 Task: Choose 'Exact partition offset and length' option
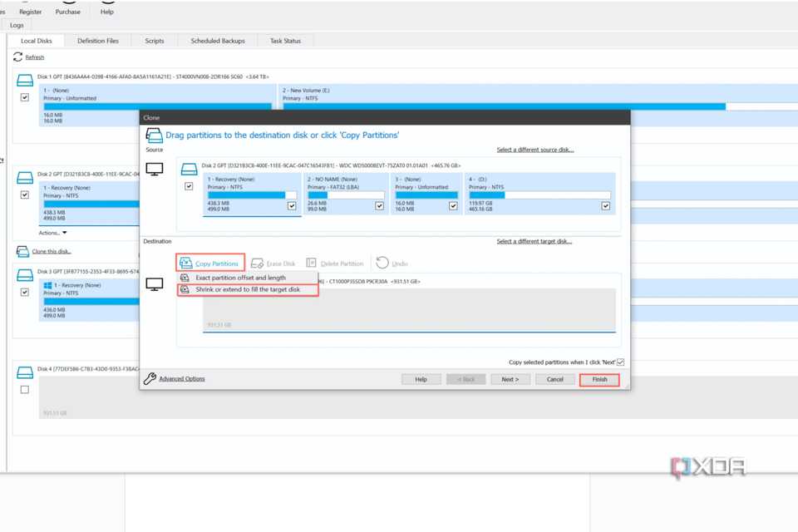click(x=240, y=278)
